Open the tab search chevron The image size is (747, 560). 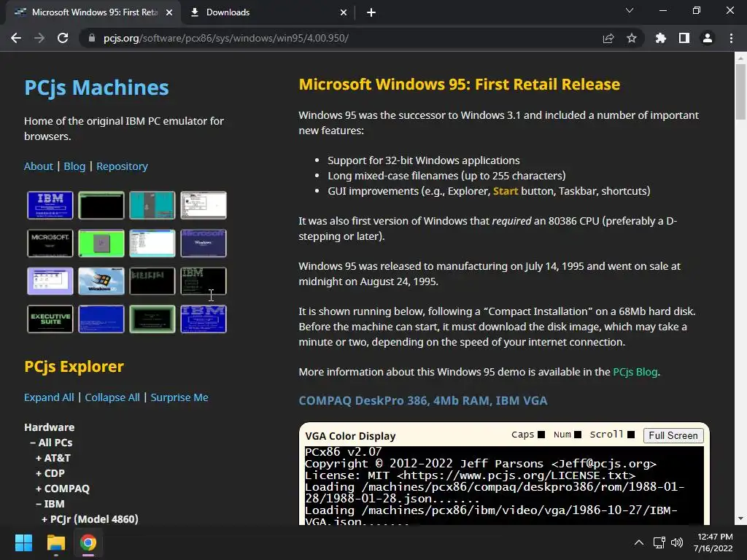[630, 10]
